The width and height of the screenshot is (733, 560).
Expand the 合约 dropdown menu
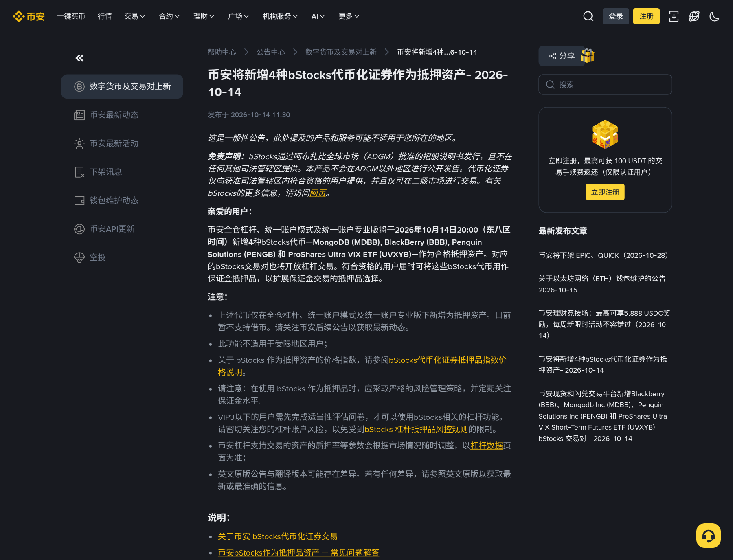(169, 16)
